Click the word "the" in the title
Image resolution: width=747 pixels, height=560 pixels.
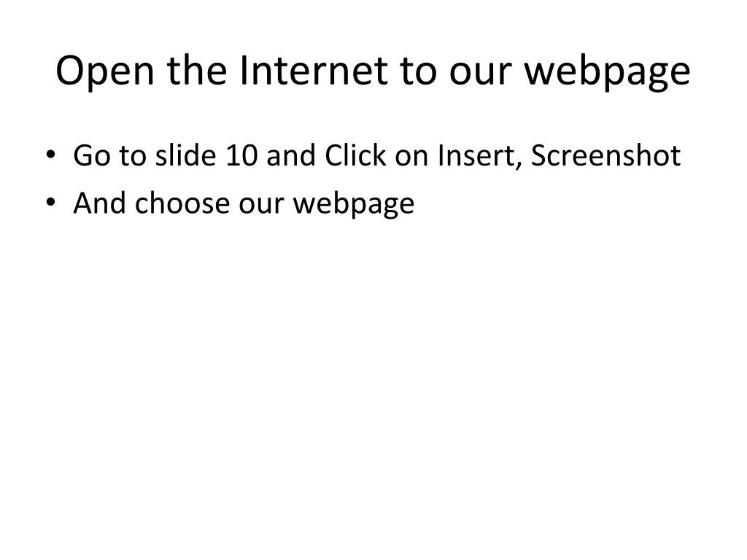(x=197, y=70)
